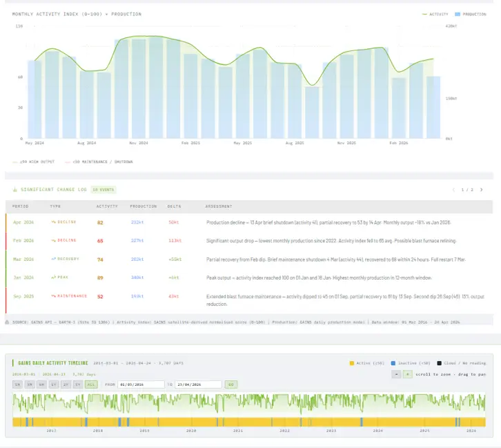The image size is (501, 448).
Task: Zoom out the timeline with minus button
Action: pos(396,374)
